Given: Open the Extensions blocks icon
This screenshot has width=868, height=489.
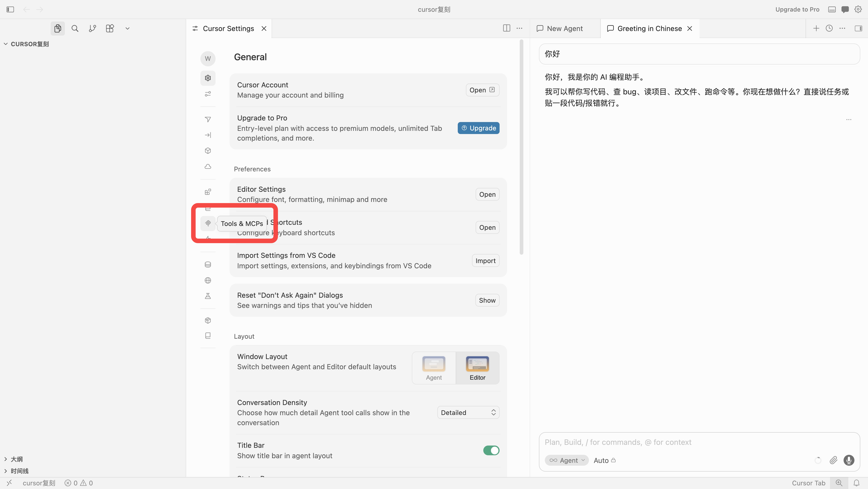Looking at the screenshot, I should click(110, 29).
